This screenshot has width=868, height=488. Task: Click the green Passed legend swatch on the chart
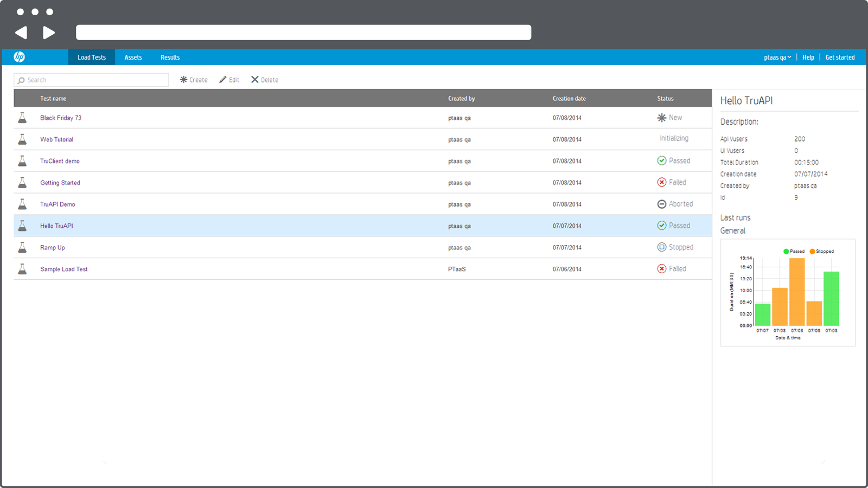(x=786, y=251)
